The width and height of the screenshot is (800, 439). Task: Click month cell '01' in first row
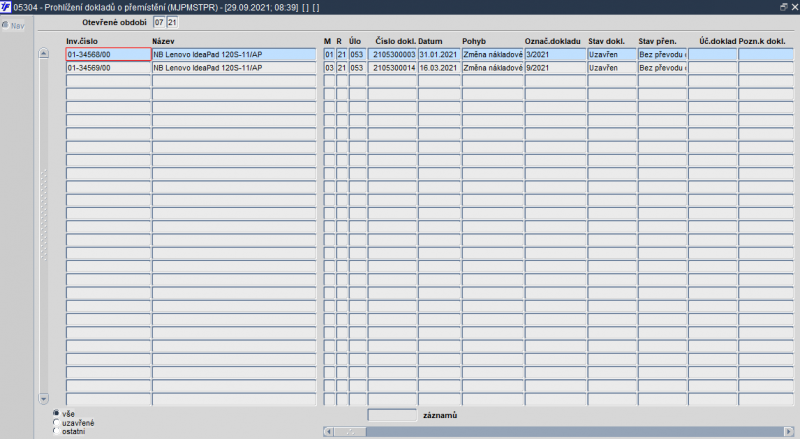(329, 55)
